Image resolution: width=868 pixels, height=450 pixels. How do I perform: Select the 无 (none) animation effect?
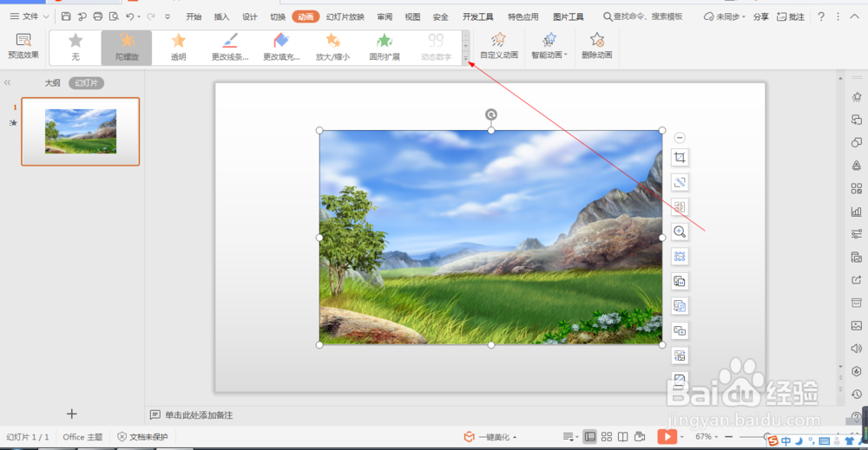[x=76, y=48]
